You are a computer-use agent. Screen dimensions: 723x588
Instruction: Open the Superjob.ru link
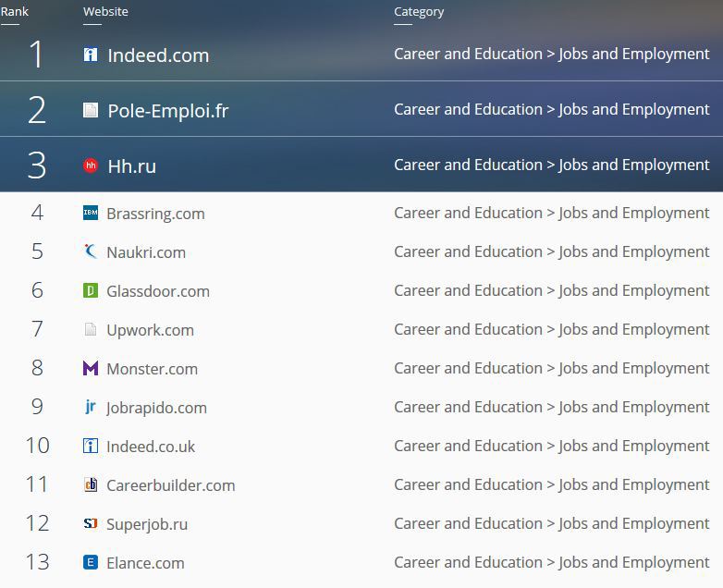147,525
